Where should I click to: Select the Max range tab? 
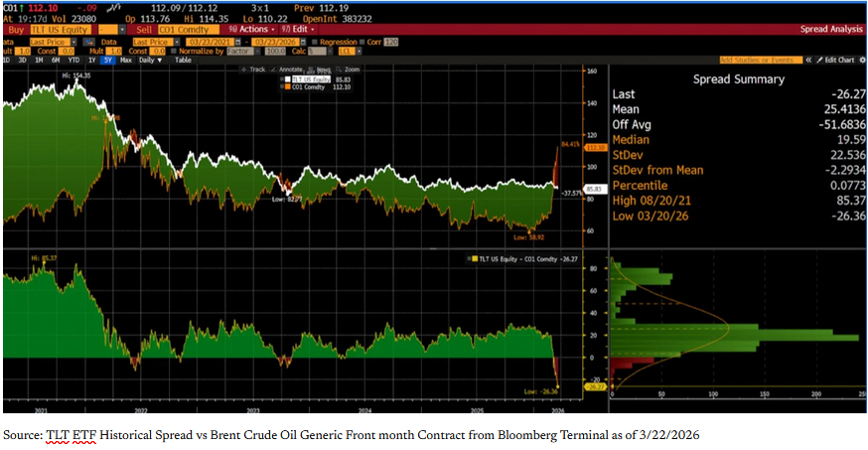pos(126,60)
